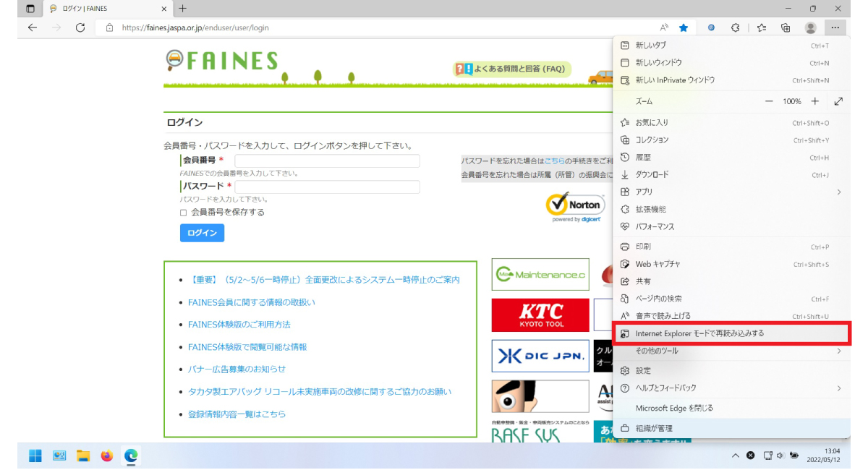Open the Windows Start button
The height and width of the screenshot is (470, 868).
coord(35,456)
